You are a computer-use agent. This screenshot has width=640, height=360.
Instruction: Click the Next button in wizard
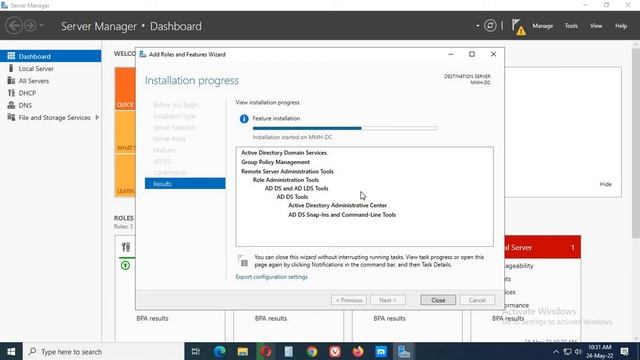(388, 300)
